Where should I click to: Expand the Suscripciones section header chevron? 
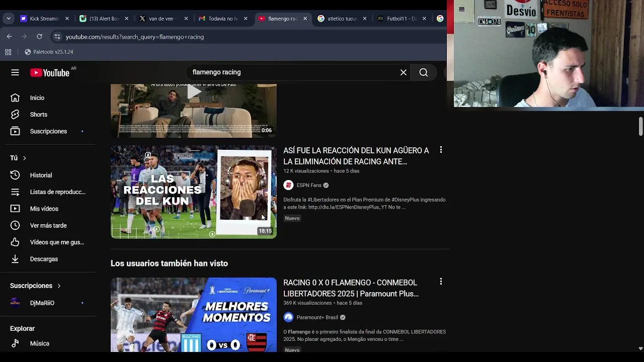click(59, 286)
